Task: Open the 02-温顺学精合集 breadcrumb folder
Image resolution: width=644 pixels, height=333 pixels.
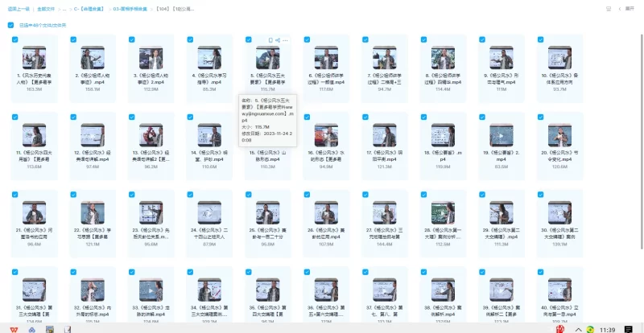Action: [129, 9]
